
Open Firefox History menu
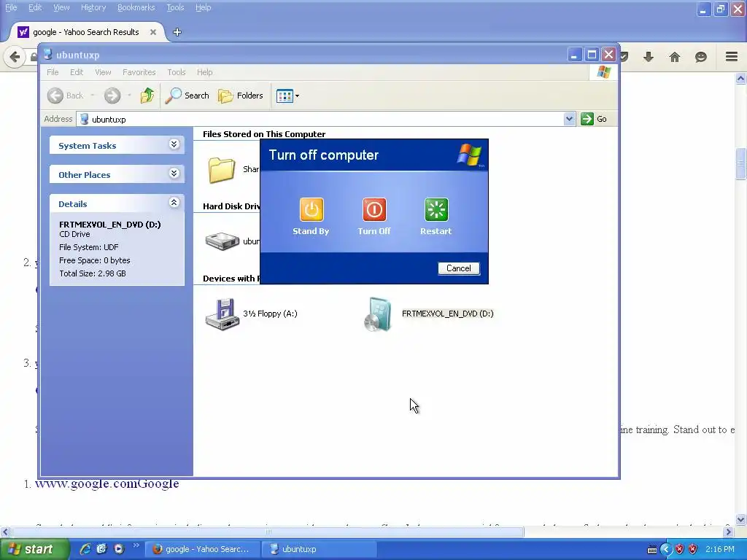tap(93, 7)
